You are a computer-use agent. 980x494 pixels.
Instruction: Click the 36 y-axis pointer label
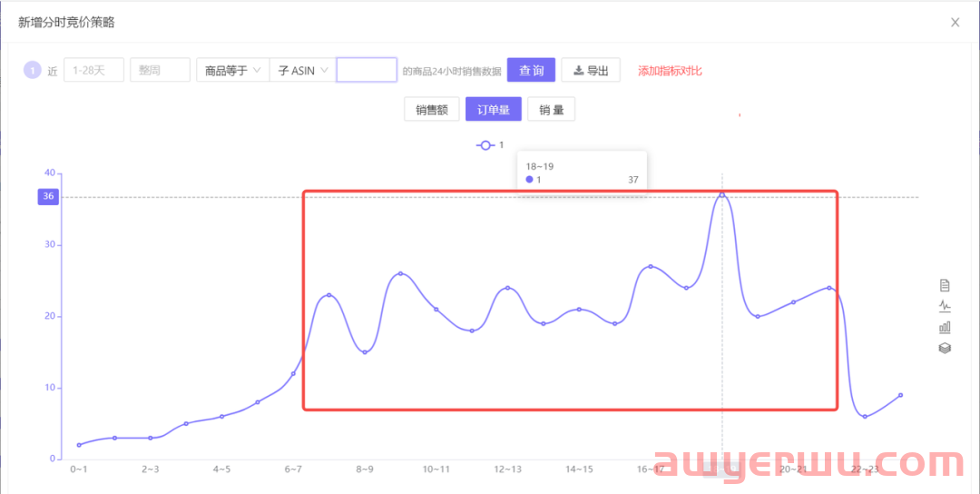[49, 197]
